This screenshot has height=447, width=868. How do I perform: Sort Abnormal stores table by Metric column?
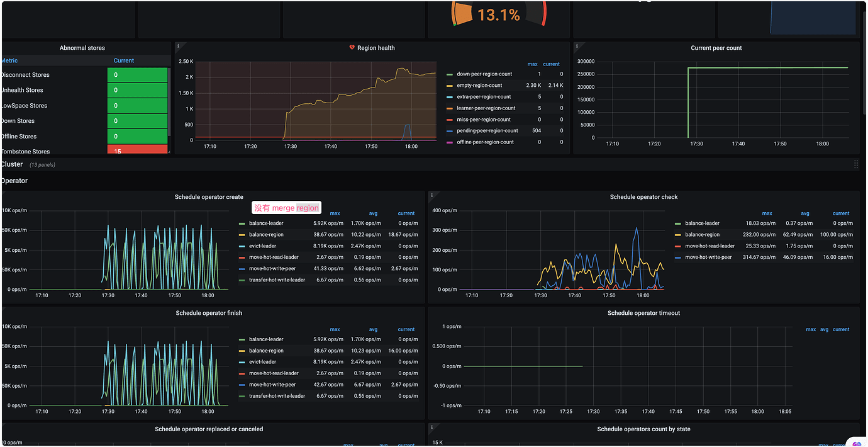tap(9, 60)
